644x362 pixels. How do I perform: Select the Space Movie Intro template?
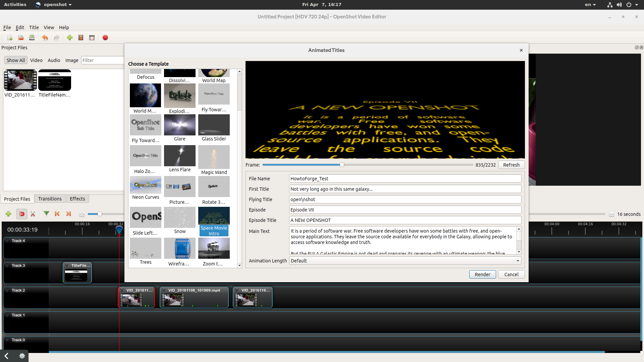[214, 222]
